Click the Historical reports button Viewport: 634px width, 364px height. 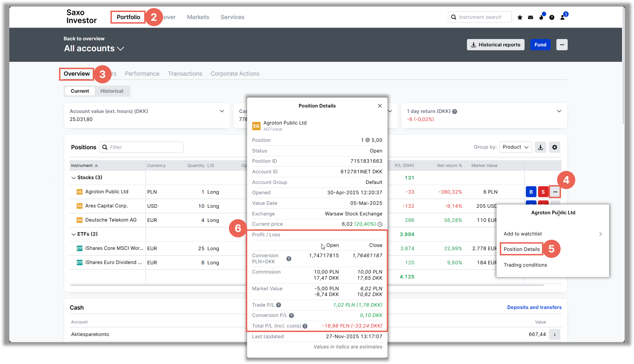click(x=495, y=45)
